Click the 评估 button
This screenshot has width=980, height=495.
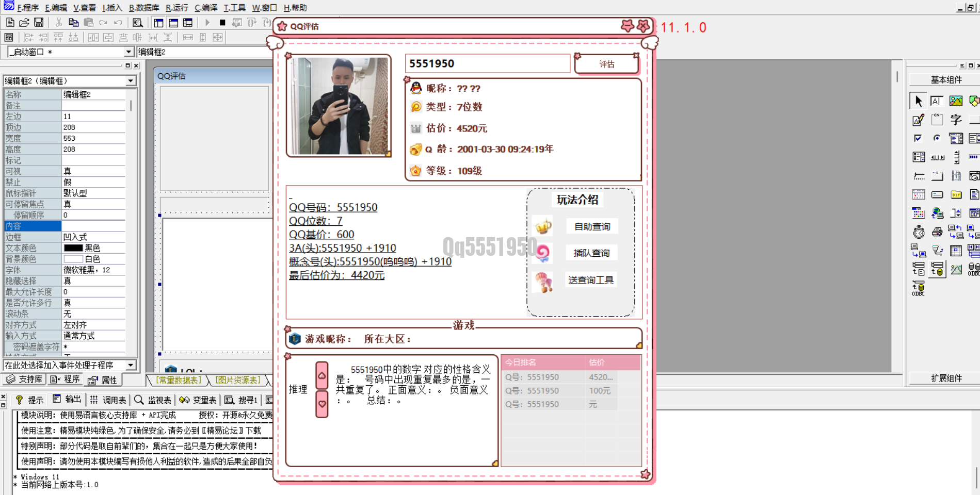click(606, 64)
